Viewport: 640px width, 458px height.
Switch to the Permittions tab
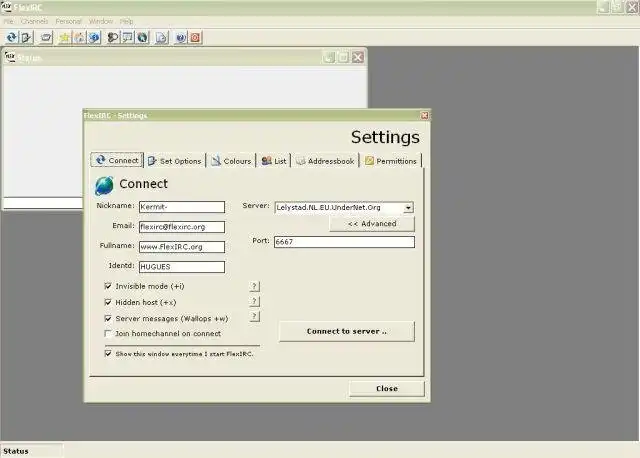coord(391,161)
